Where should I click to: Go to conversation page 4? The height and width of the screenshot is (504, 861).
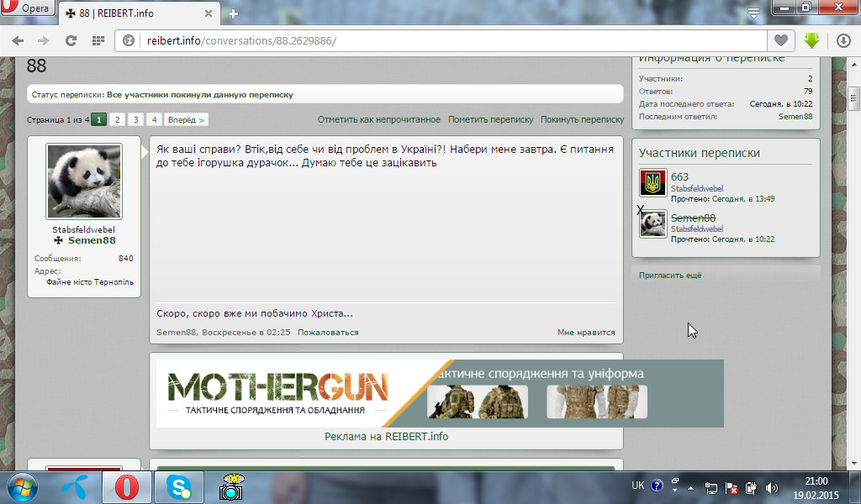[155, 119]
